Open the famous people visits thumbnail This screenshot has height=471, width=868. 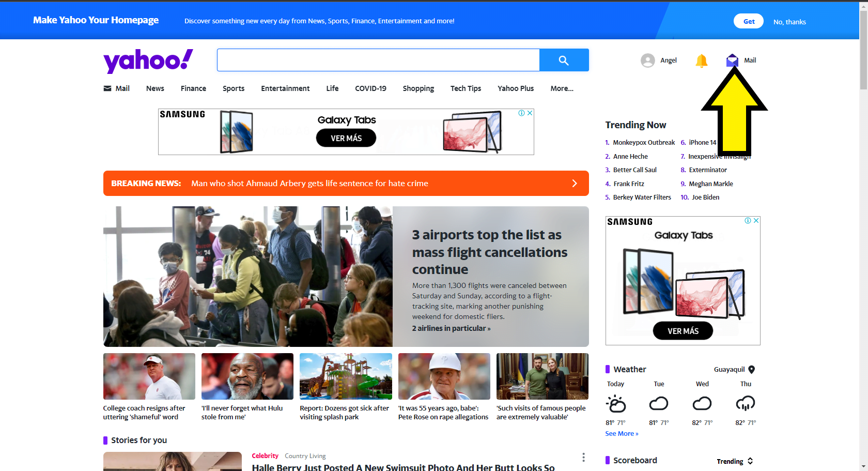click(542, 376)
